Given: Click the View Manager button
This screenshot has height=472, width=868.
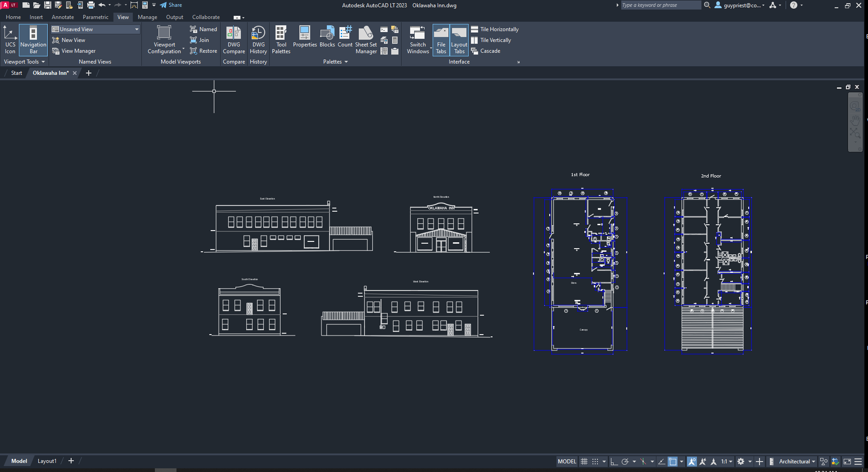Looking at the screenshot, I should click(74, 51).
